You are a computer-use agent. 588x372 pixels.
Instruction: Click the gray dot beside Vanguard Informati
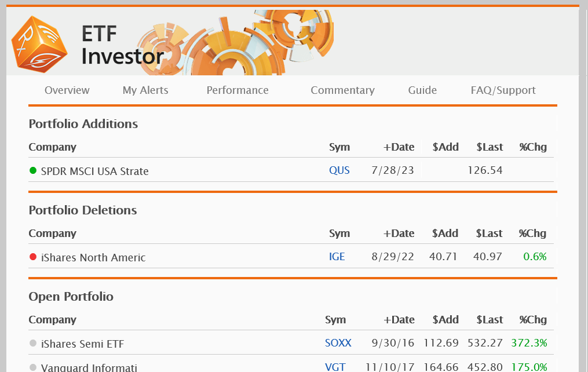33,367
